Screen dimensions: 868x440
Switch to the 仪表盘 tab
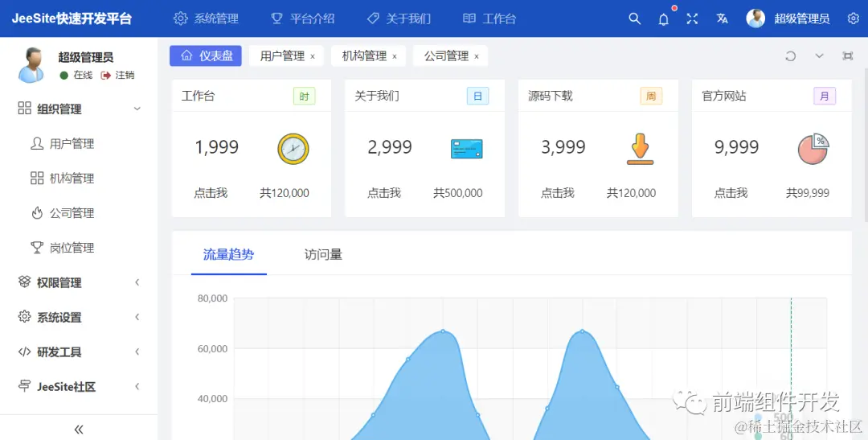[206, 56]
